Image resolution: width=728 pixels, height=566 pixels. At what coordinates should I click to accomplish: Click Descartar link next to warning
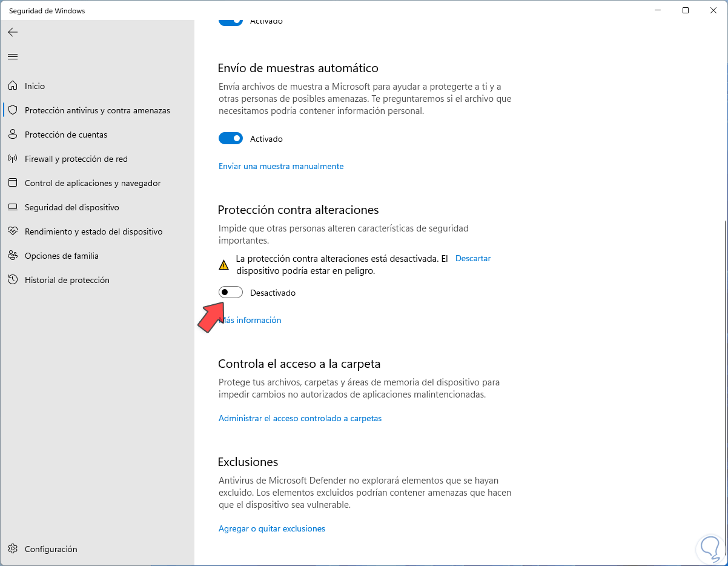click(473, 258)
